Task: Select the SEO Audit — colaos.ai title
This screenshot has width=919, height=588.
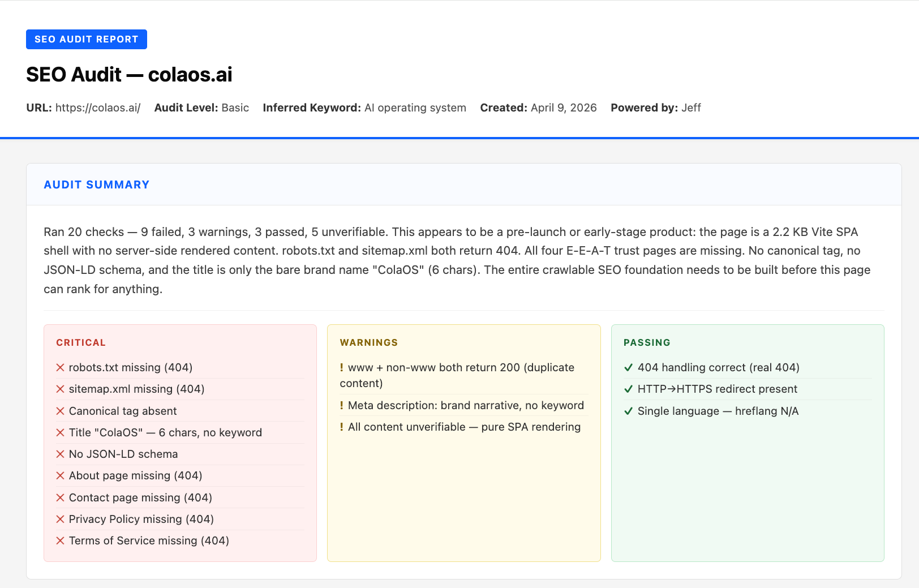Action: pyautogui.click(x=128, y=74)
